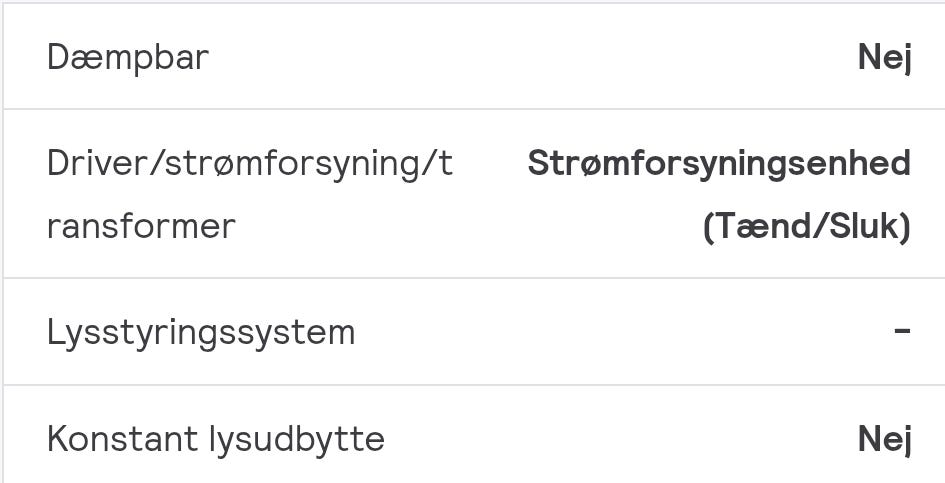Click the word Konstant
945x483 pixels.
pyautogui.click(x=122, y=439)
